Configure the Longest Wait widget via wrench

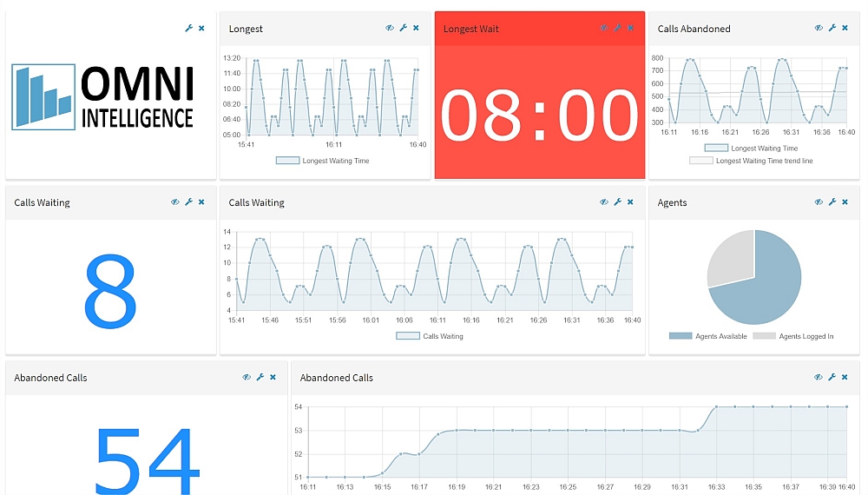pyautogui.click(x=617, y=28)
